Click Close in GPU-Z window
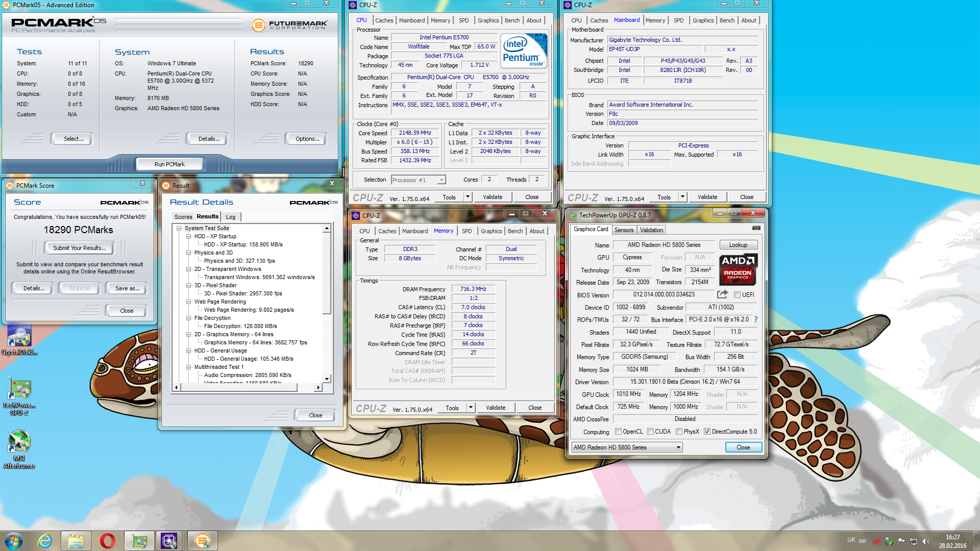 [x=743, y=447]
